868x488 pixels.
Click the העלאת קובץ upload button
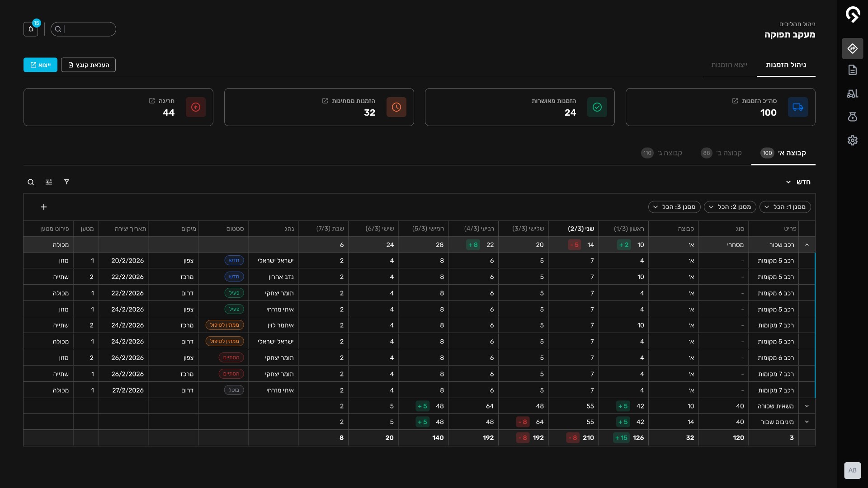[88, 65]
